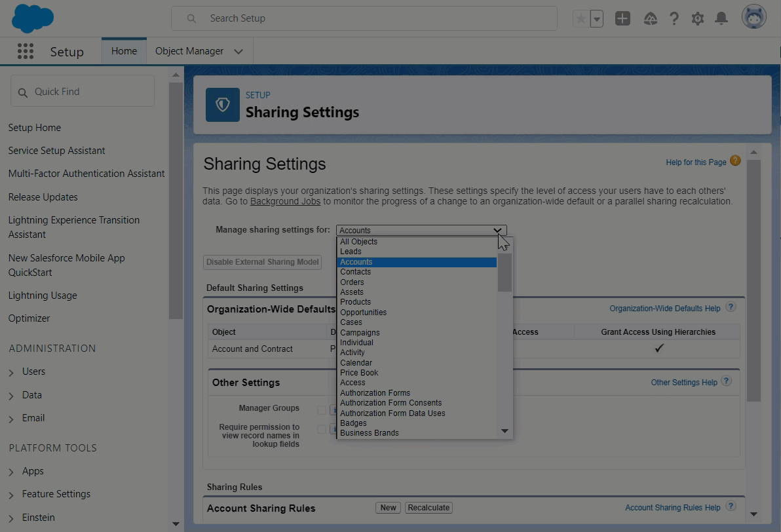This screenshot has width=781, height=532.
Task: Open Global Actions plus icon
Action: 622,19
